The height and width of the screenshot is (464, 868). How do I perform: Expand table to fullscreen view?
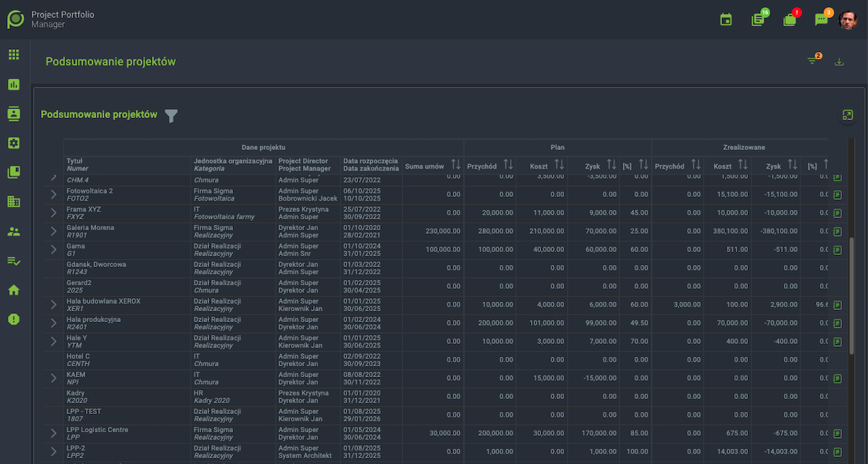click(x=848, y=115)
